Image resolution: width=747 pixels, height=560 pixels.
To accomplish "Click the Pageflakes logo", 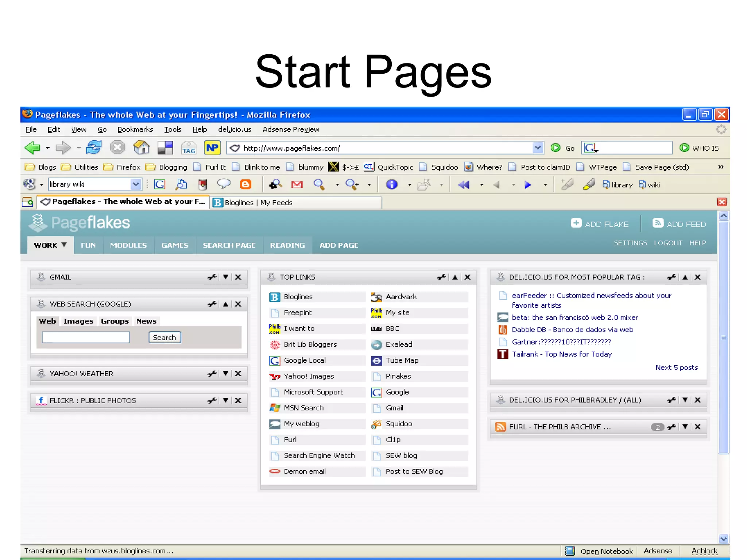I will [x=80, y=223].
